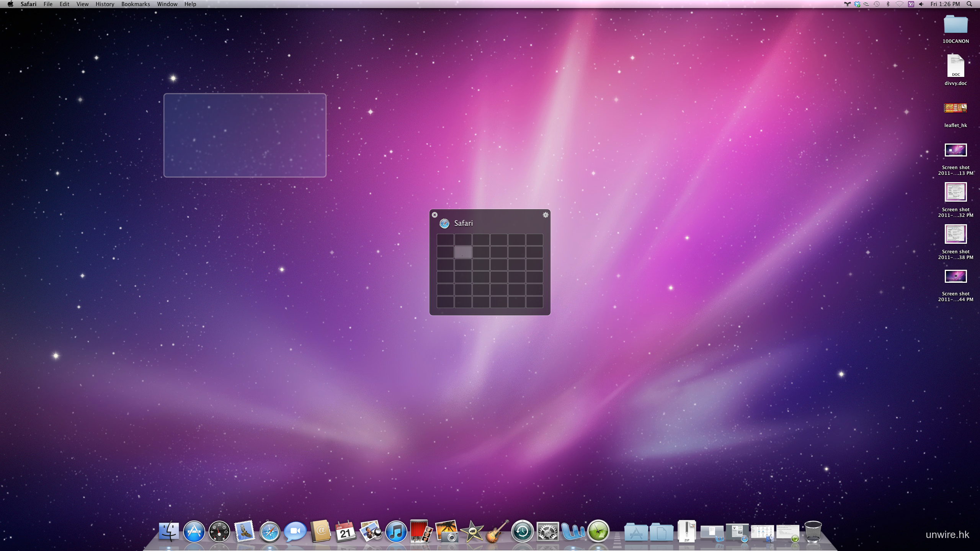The width and height of the screenshot is (980, 551).
Task: Open the History menu
Action: [x=105, y=4]
